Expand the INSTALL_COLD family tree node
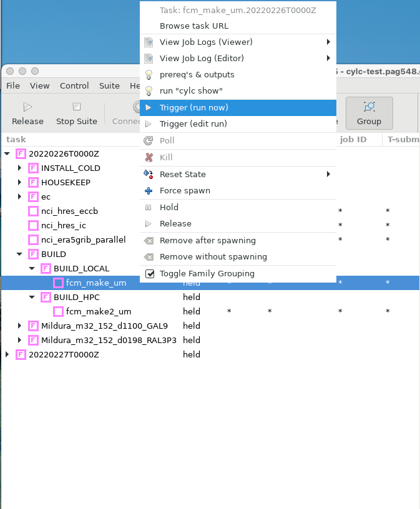The height and width of the screenshot is (509, 420). (20, 168)
